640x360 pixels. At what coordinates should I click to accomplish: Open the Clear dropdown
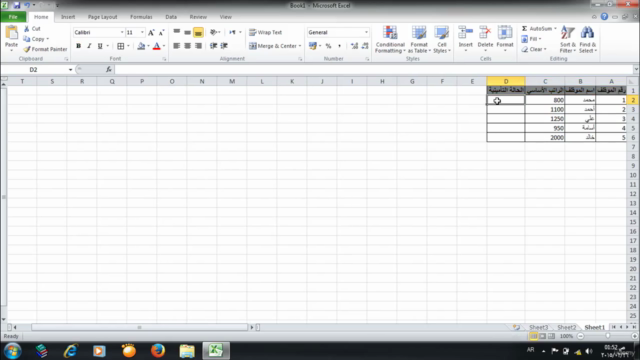534,49
